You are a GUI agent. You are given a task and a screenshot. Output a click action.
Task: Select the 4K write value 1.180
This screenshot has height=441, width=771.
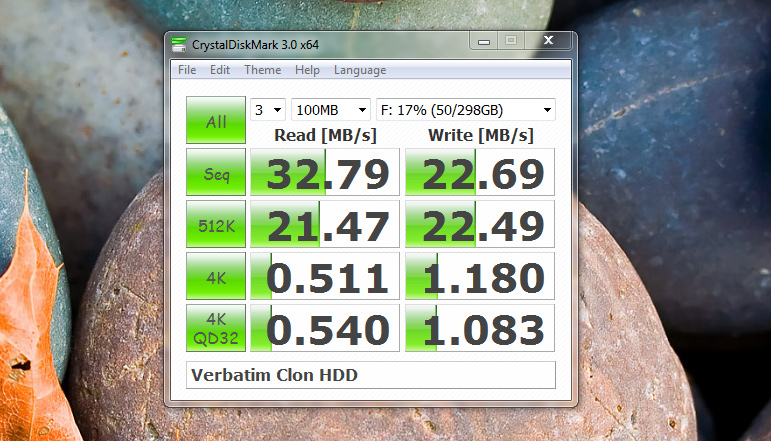click(480, 276)
